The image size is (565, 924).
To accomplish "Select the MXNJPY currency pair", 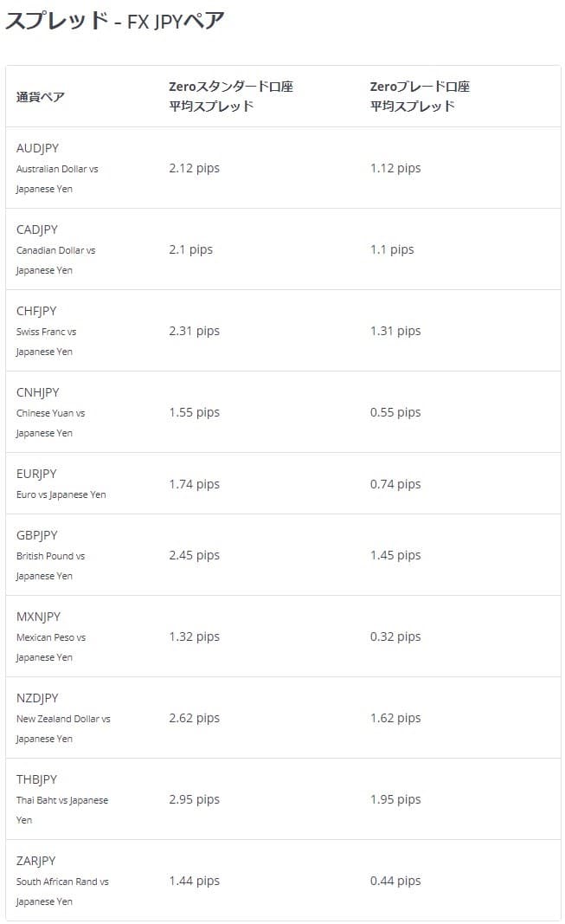I will click(x=39, y=617).
